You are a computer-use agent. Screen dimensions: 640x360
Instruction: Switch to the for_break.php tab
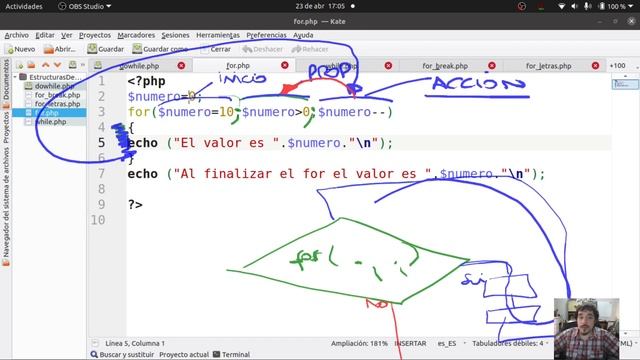(x=445, y=66)
